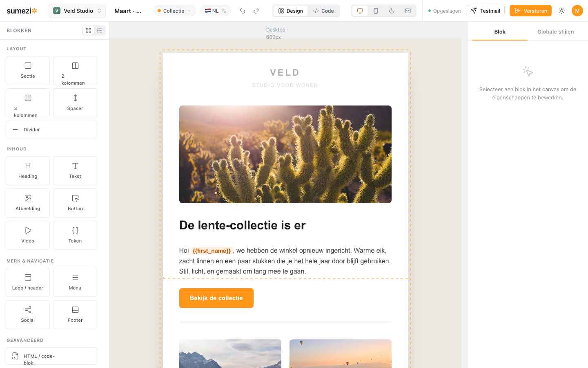
Task: Click the Maart campaign title
Action: pyautogui.click(x=128, y=11)
